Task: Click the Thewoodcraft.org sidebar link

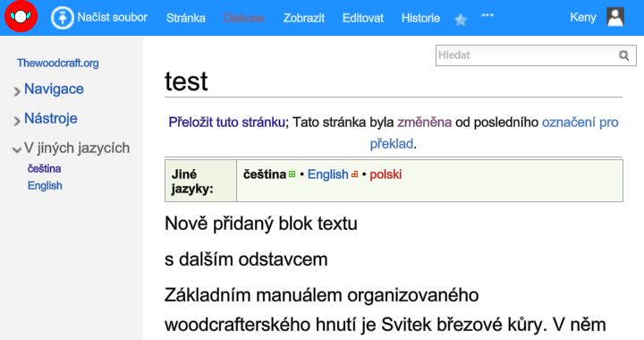Action: coord(58,64)
